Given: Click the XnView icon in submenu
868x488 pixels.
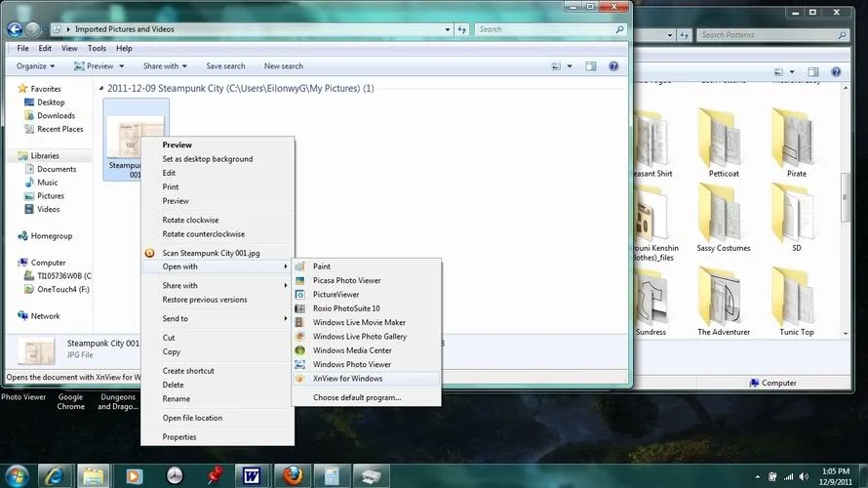Looking at the screenshot, I should tap(299, 379).
